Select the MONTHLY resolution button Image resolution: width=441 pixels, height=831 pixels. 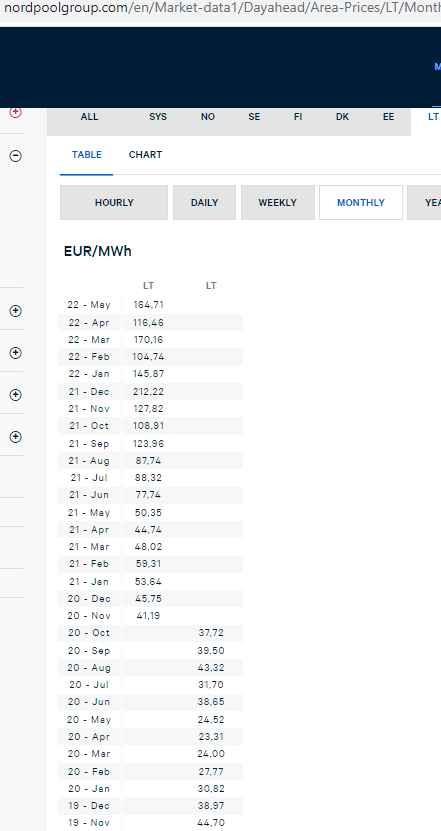(x=361, y=202)
